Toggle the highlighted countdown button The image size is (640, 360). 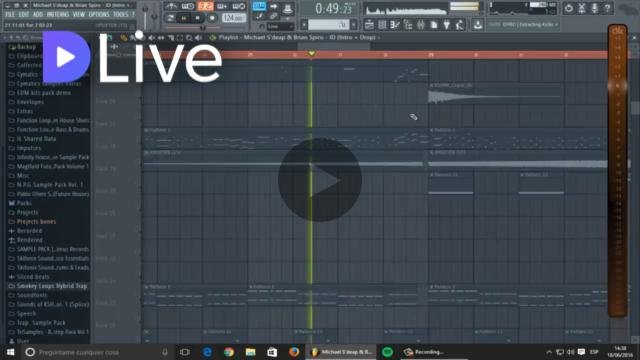coord(205,6)
